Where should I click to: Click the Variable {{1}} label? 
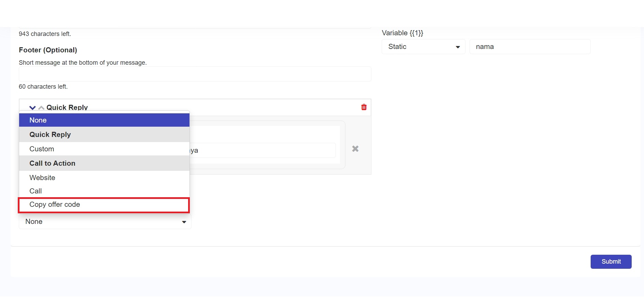click(x=403, y=33)
